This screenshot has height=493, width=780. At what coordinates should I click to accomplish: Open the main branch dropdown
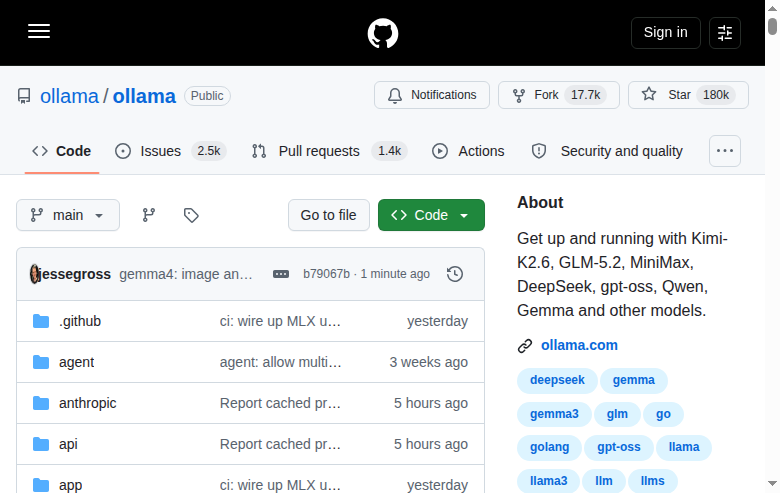68,215
